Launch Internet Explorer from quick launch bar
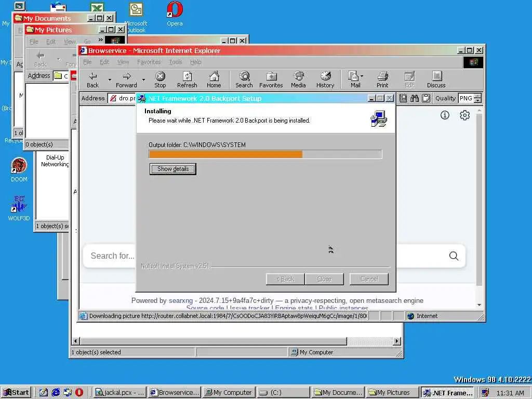Viewport: 532px width, 399px height. (56, 392)
